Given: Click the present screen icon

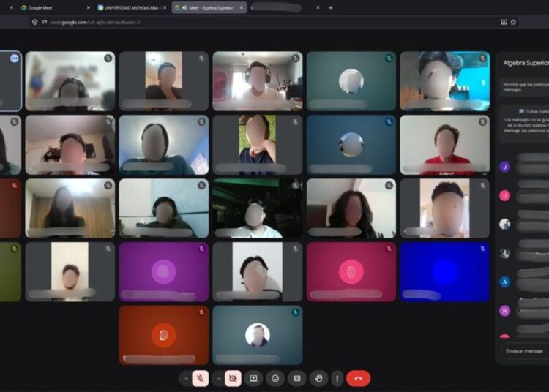Looking at the screenshot, I should pyautogui.click(x=253, y=378).
